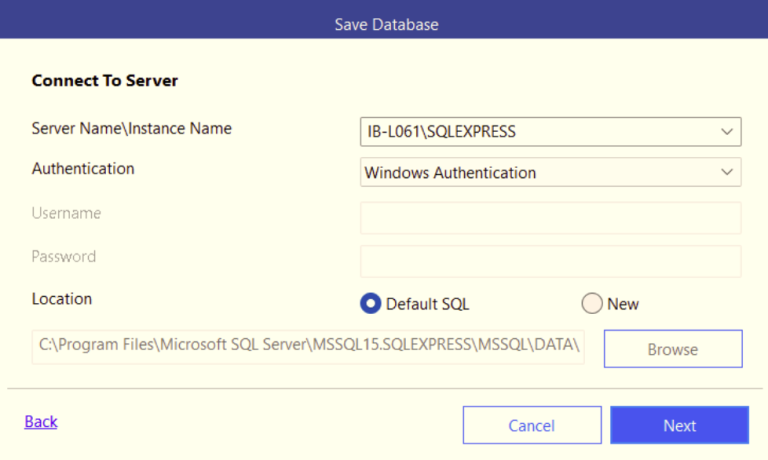768x460 pixels.
Task: Cancel the Save Database dialog
Action: point(532,425)
